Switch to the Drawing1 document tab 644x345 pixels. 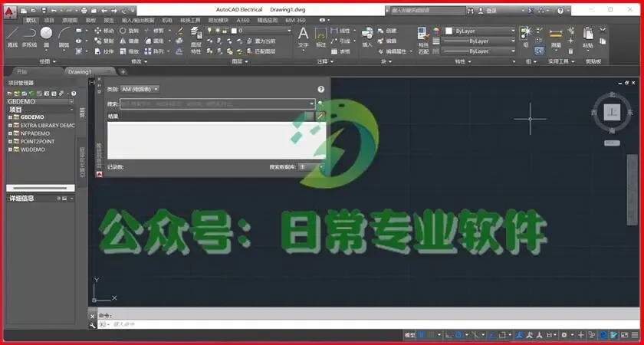point(90,71)
